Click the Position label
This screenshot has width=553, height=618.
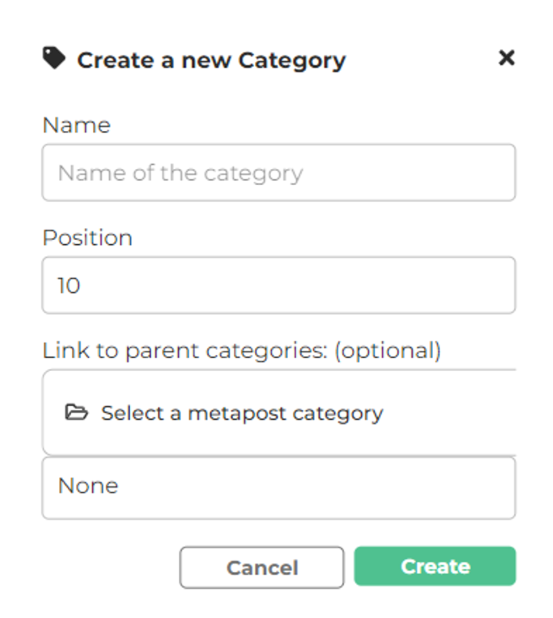tap(88, 238)
